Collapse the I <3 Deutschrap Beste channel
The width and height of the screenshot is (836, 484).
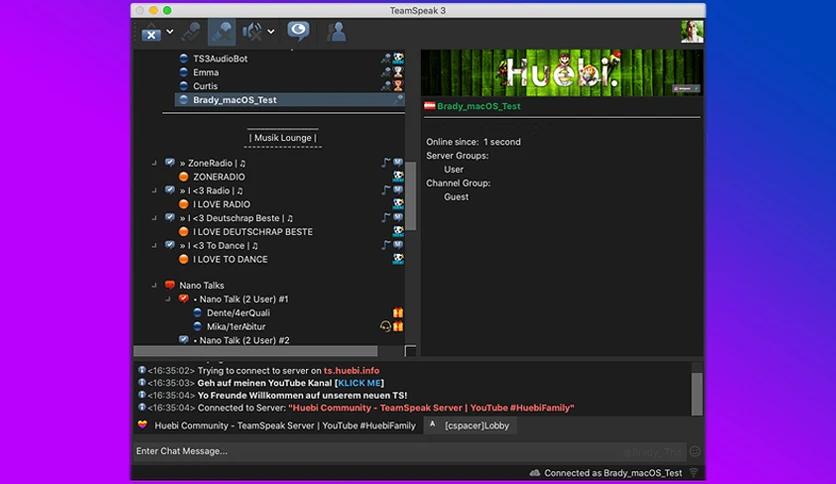(x=154, y=218)
